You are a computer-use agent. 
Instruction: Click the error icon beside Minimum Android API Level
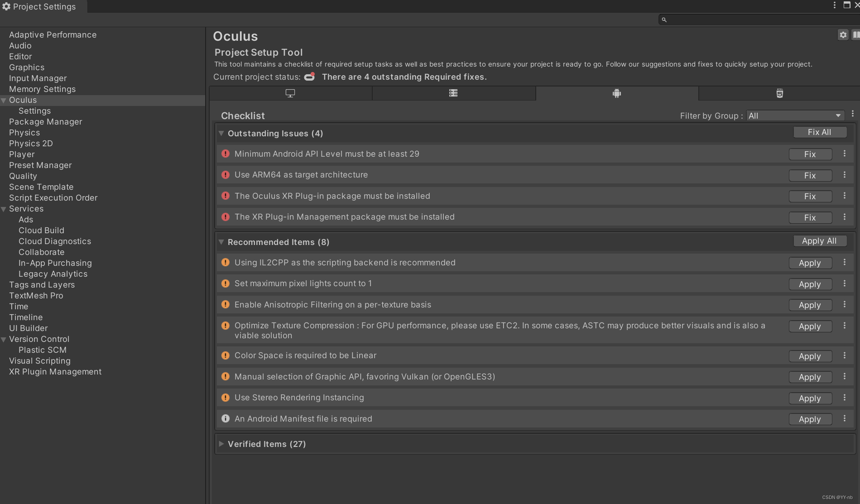[x=226, y=154]
